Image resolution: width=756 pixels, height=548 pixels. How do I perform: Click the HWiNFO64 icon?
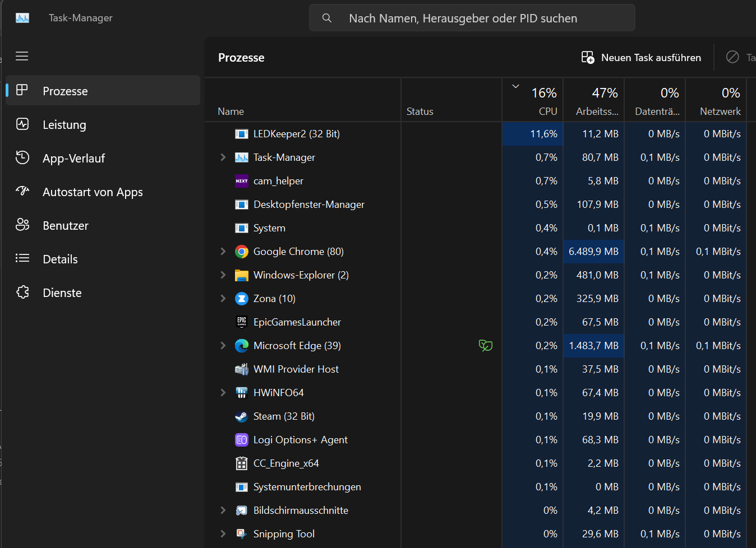point(242,393)
